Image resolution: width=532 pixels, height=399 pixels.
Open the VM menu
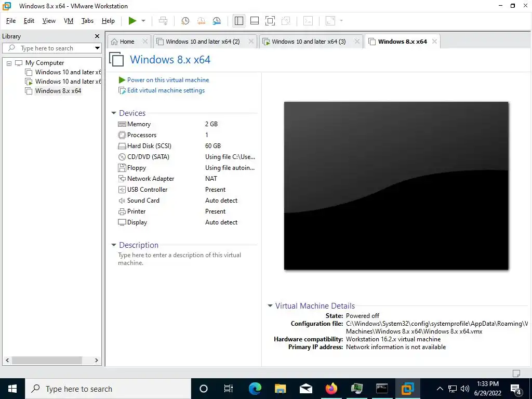[69, 21]
